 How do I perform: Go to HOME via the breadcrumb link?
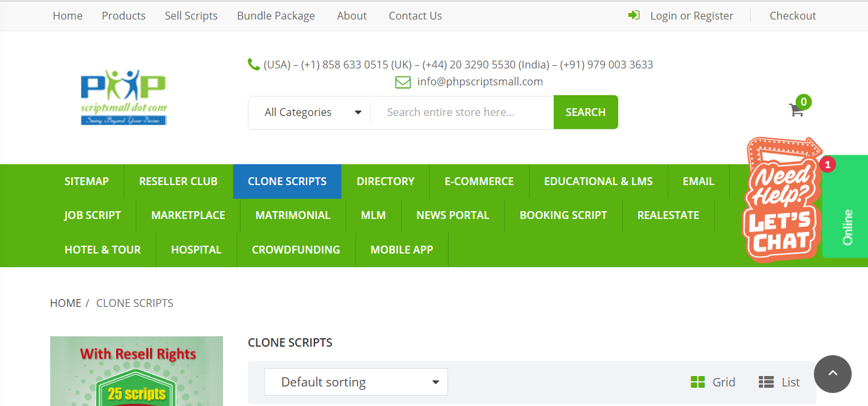[x=65, y=302]
